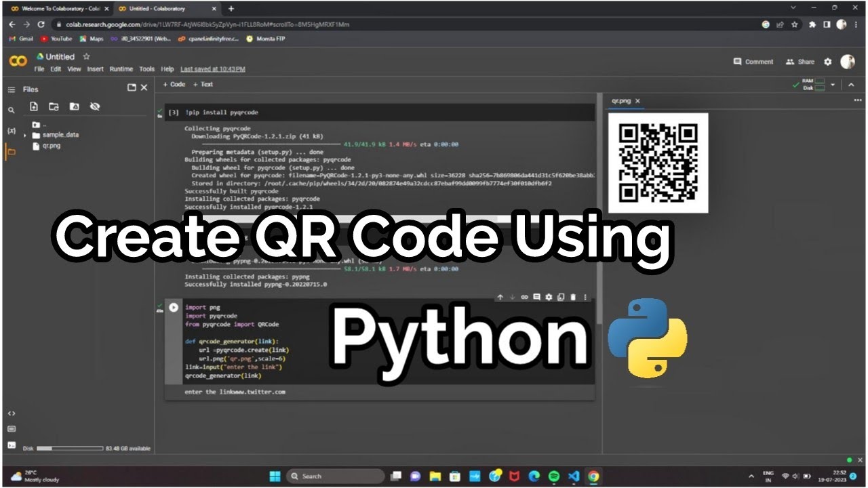Open the Help menu

(167, 69)
